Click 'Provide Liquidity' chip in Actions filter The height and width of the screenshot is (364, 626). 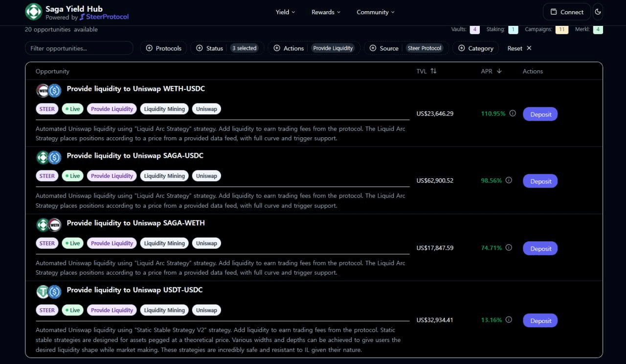point(333,48)
